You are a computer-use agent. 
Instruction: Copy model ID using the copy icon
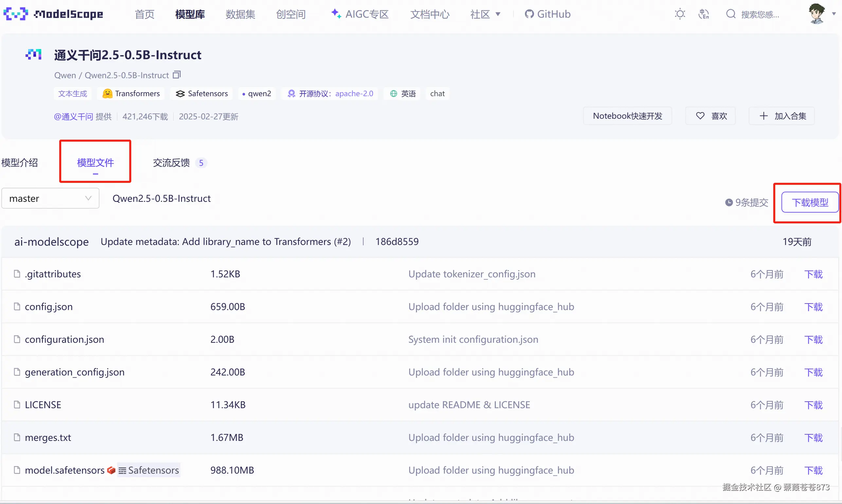[x=177, y=75]
